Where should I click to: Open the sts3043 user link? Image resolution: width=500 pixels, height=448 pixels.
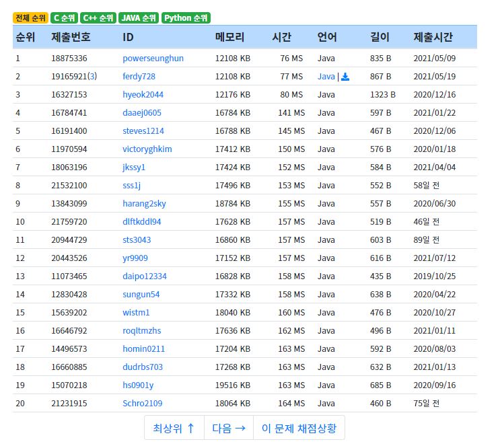coord(137,240)
